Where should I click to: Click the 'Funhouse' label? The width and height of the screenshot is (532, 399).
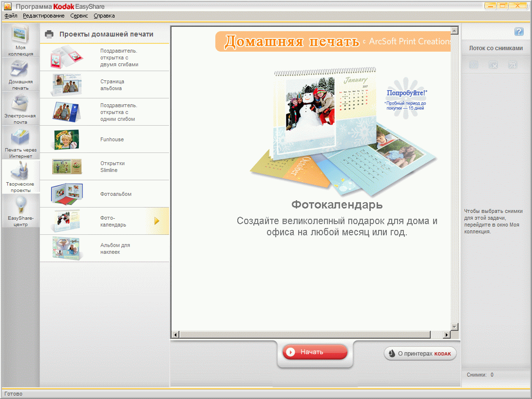[112, 139]
